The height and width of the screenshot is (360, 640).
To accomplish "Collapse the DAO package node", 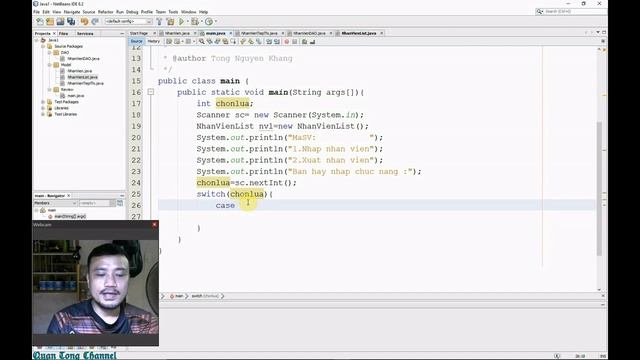I will (49, 52).
